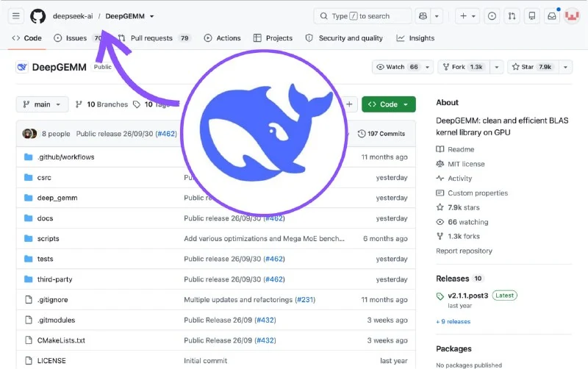
Task: Open the Custom properties link
Action: pos(472,193)
